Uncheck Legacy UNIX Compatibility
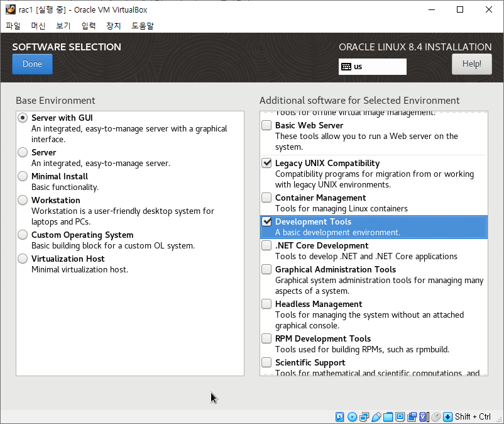The image size is (504, 424). click(266, 163)
